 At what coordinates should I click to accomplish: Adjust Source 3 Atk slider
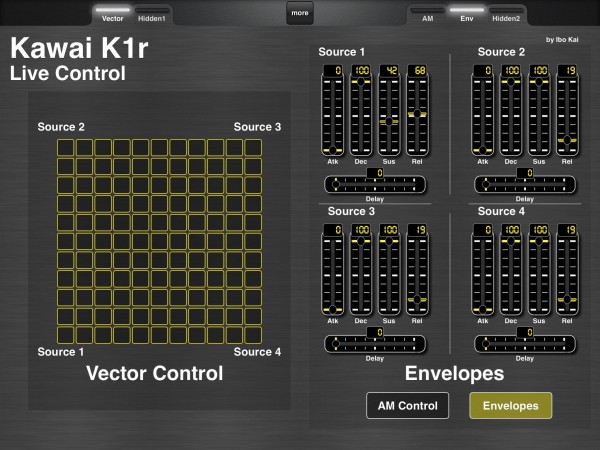point(333,275)
